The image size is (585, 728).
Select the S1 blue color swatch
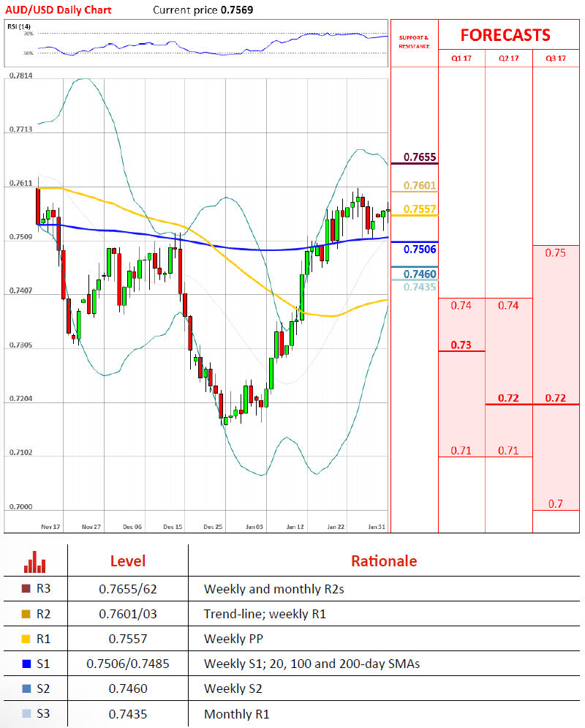click(x=26, y=664)
